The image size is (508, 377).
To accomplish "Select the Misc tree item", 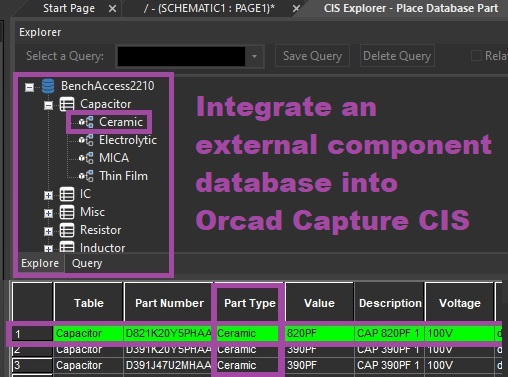I will tap(92, 212).
